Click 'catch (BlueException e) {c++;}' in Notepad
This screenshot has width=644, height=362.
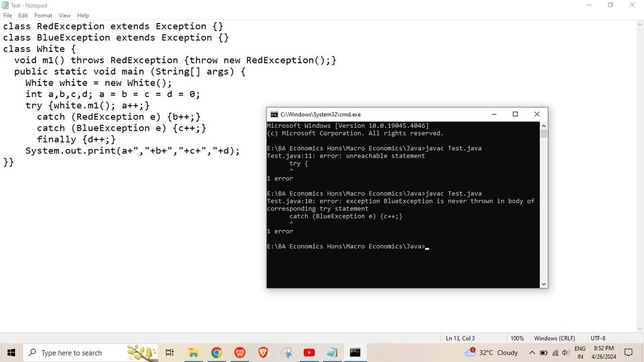coord(122,128)
